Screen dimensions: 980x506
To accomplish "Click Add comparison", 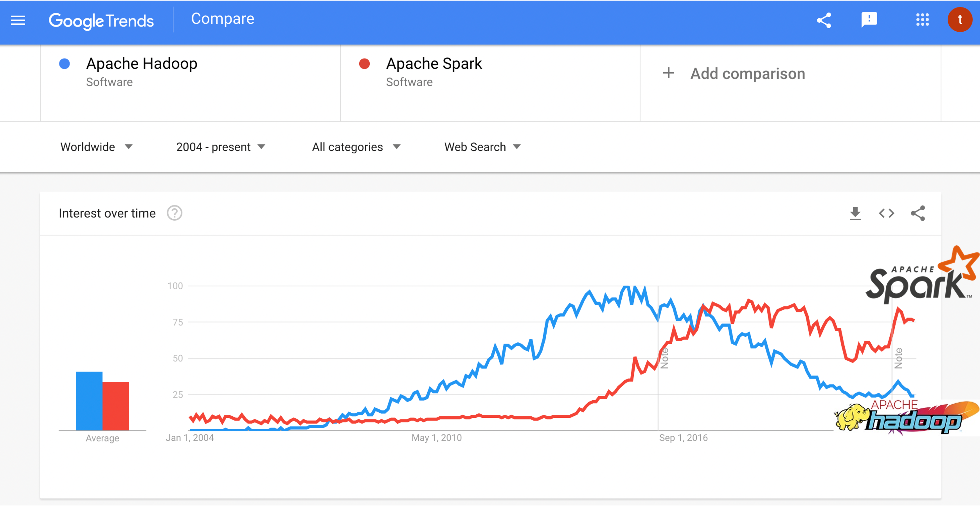I will pyautogui.click(x=734, y=74).
